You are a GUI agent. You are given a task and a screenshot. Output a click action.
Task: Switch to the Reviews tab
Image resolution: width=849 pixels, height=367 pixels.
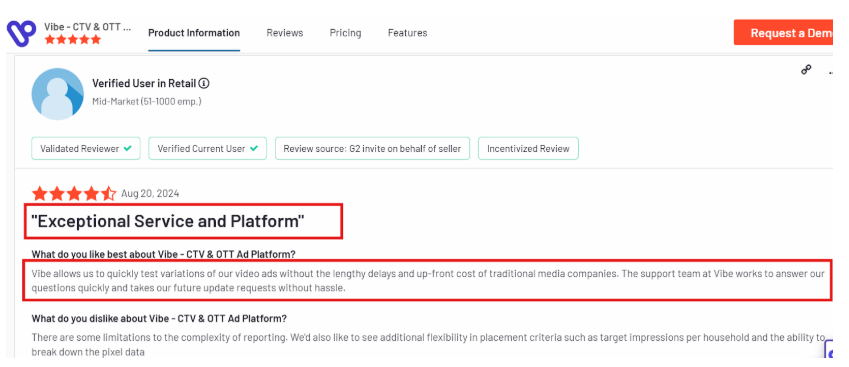coord(285,33)
